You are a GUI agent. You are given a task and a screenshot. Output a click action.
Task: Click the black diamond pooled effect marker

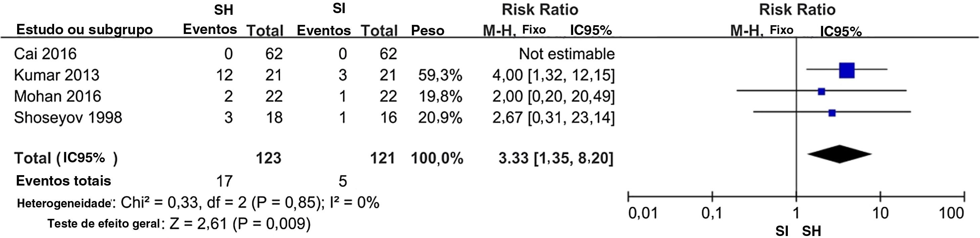(839, 154)
